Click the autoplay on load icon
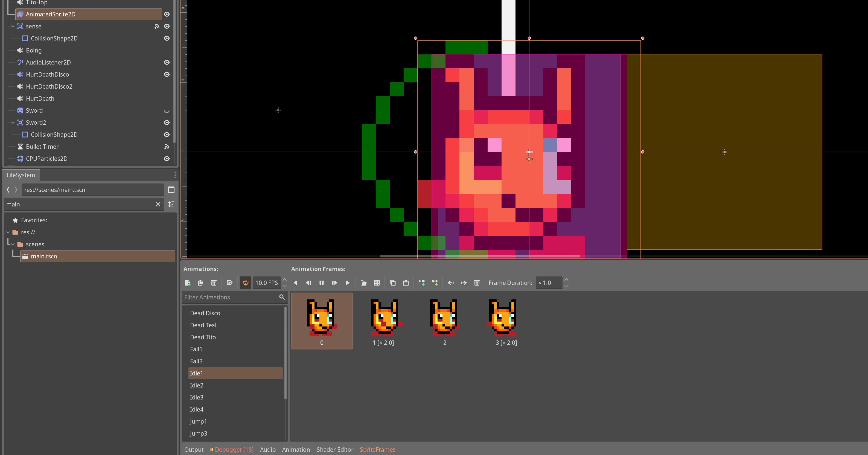 pyautogui.click(x=229, y=283)
